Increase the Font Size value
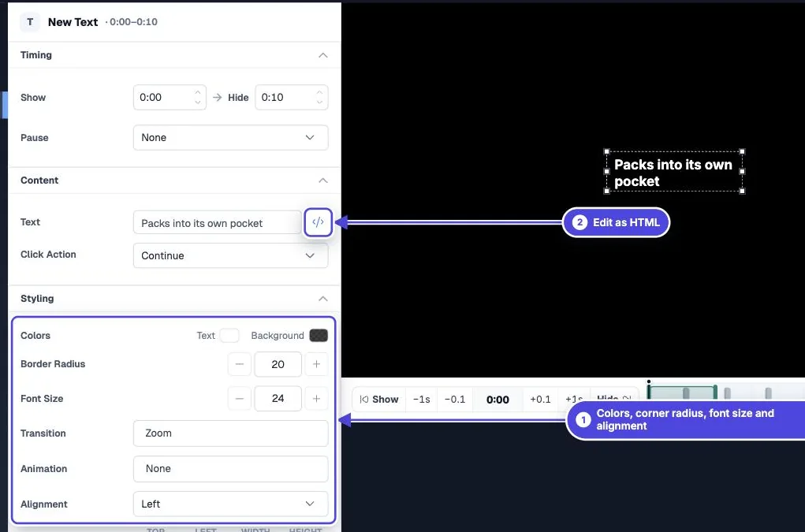The image size is (805, 532). pyautogui.click(x=316, y=399)
